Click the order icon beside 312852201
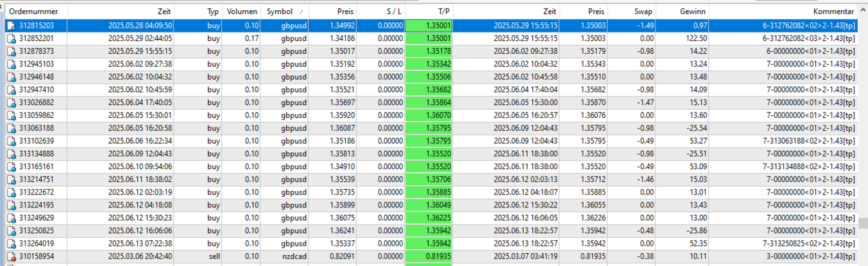The height and width of the screenshot is (266, 868). point(11,38)
